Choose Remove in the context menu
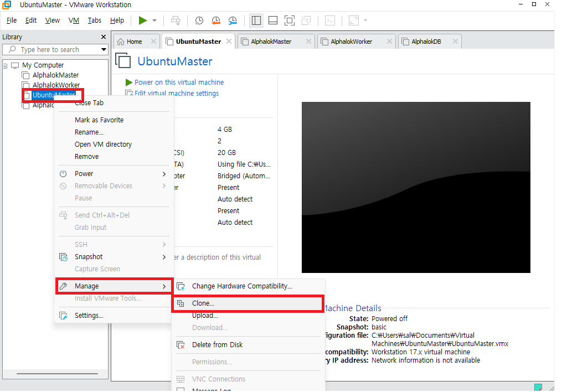Image resolution: width=562 pixels, height=392 pixels. coord(114,157)
